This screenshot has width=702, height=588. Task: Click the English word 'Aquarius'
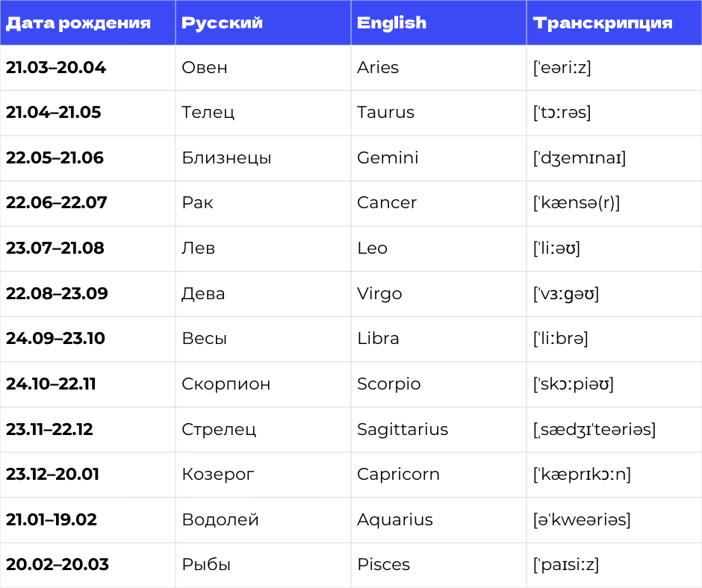pos(395,520)
